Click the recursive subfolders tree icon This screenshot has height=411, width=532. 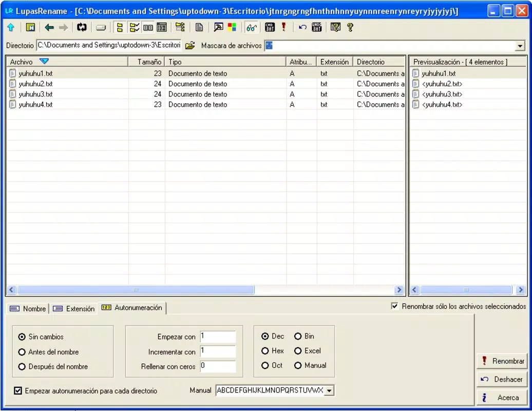180,27
